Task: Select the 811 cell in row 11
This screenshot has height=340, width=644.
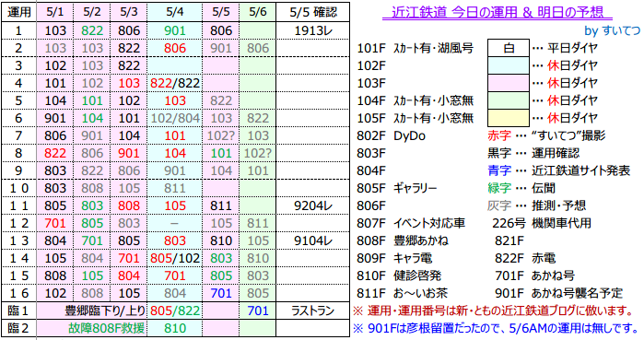Action: pyautogui.click(x=221, y=205)
